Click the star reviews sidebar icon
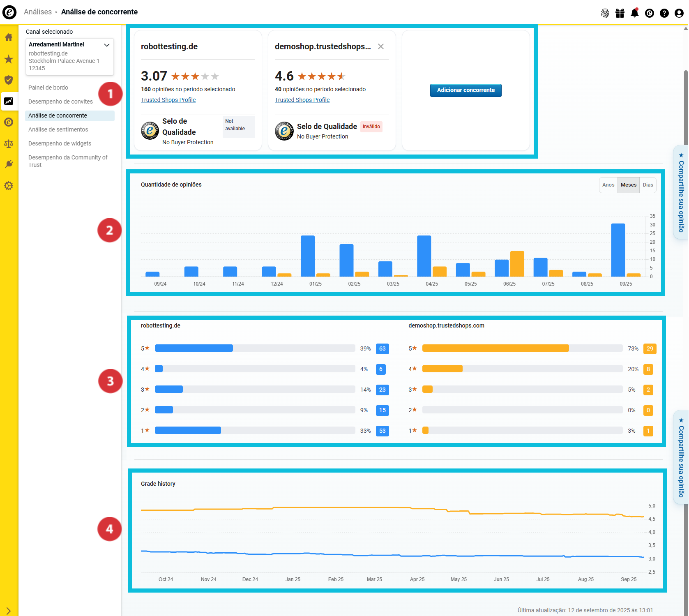 point(9,59)
